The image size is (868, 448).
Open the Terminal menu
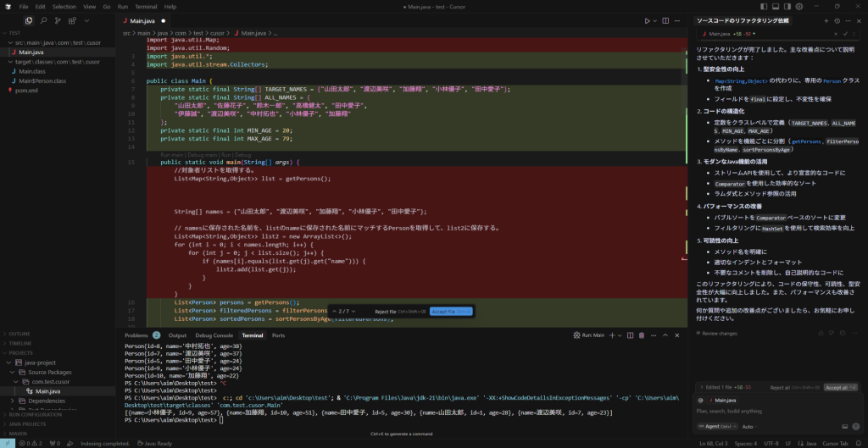146,7
